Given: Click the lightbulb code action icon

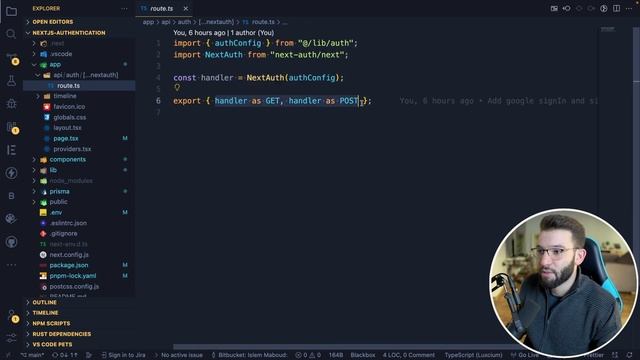Looking at the screenshot, I should click(x=177, y=87).
